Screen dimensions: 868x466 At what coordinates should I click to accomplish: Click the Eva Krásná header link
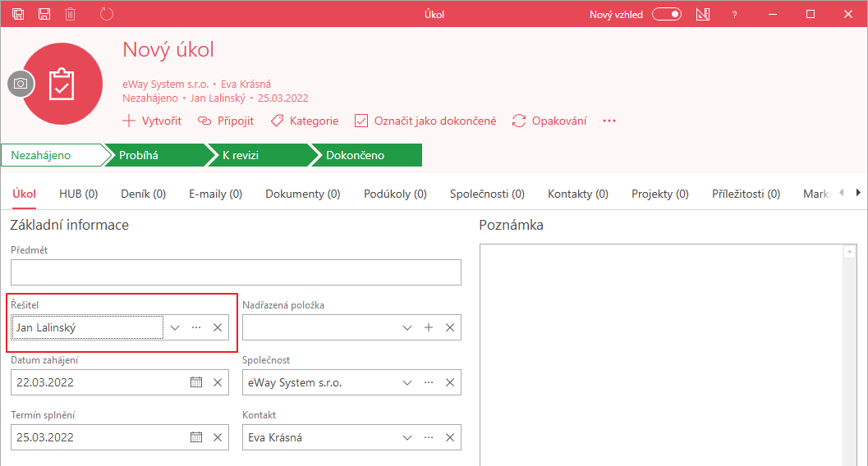[246, 84]
